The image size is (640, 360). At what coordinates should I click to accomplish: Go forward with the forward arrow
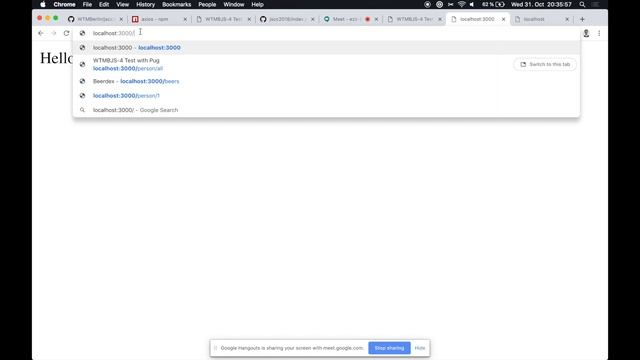coord(53,33)
